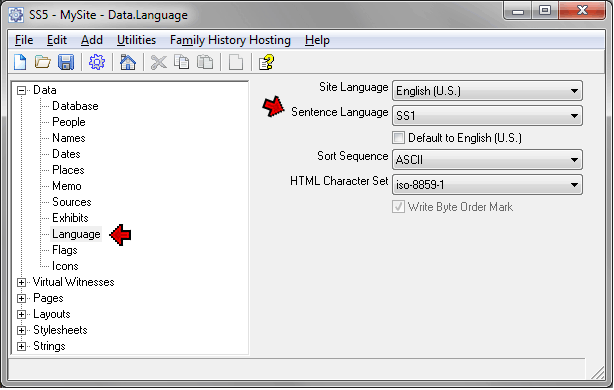The height and width of the screenshot is (390, 614).
Task: Open the Utilities menu
Action: point(136,40)
